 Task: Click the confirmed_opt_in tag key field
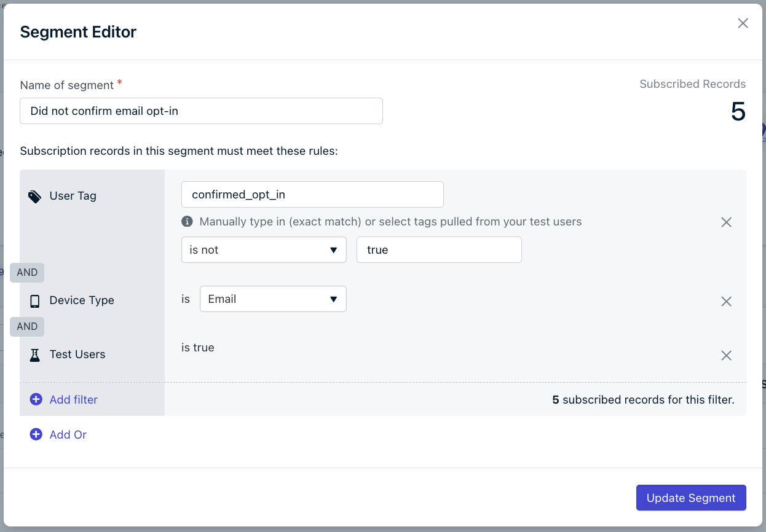click(312, 195)
